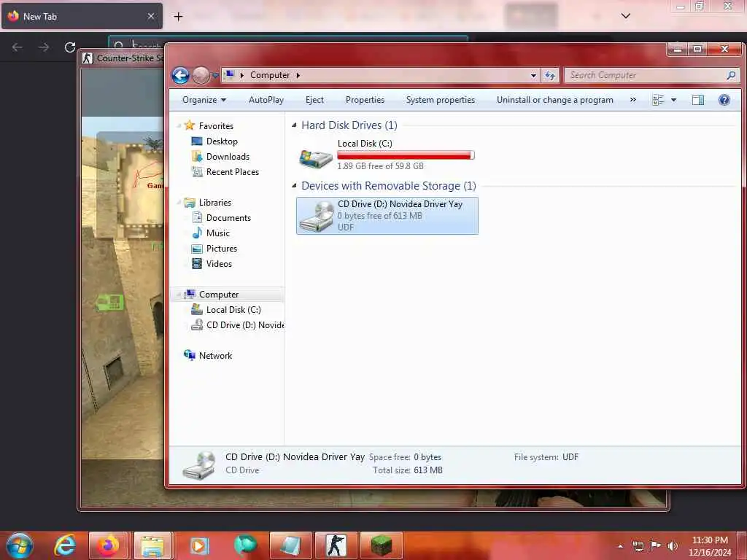The image size is (747, 560).
Task: Open Recent Places under Favorites
Action: point(233,172)
